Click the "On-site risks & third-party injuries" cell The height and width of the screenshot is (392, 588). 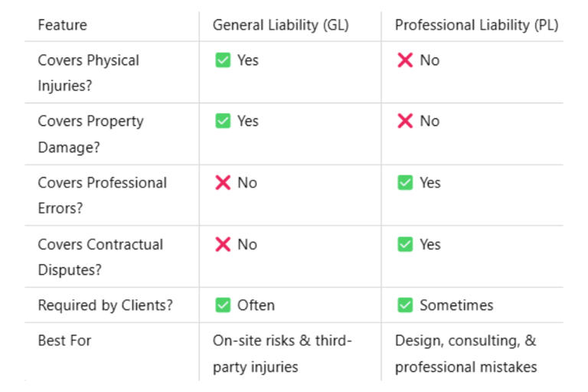coord(282,354)
